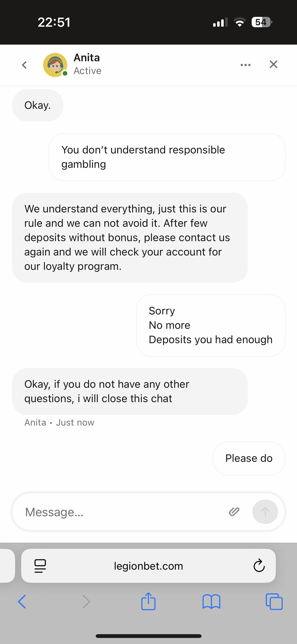Screen dimensions: 297x644
Task: Tap "Okay, if you do not have" message
Action: (x=130, y=391)
